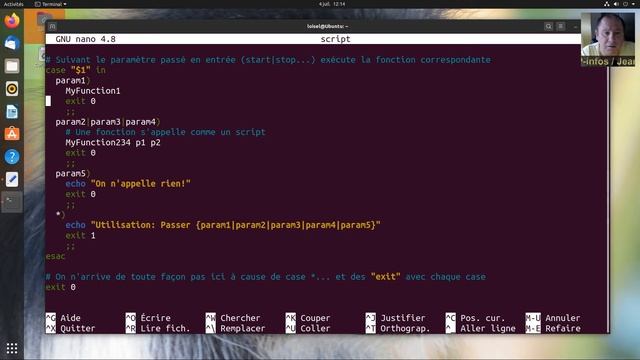640x360 pixels.
Task: Click the 'MyFunction234 p1 p2' line
Action: (x=113, y=142)
